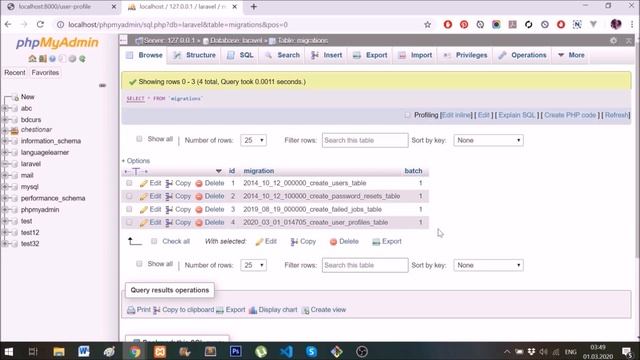Image resolution: width=640 pixels, height=360 pixels.
Task: Open upper Sort by key dropdown
Action: tap(488, 140)
